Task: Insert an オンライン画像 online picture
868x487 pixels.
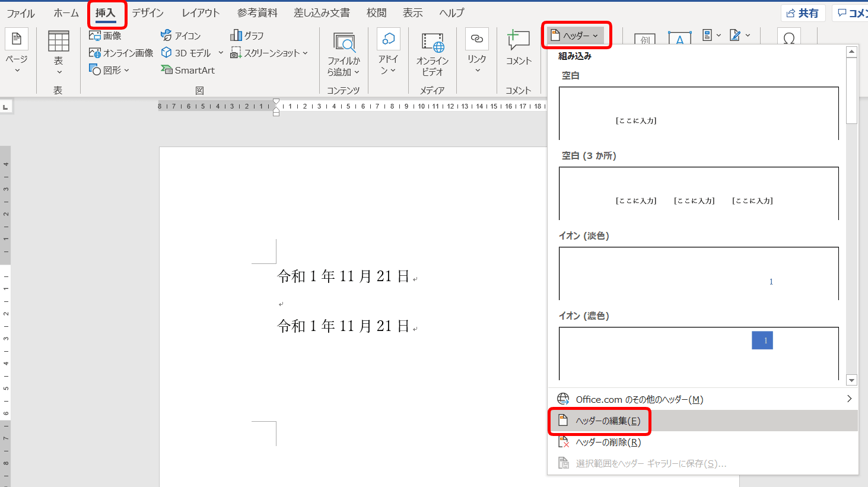Action: [x=121, y=53]
